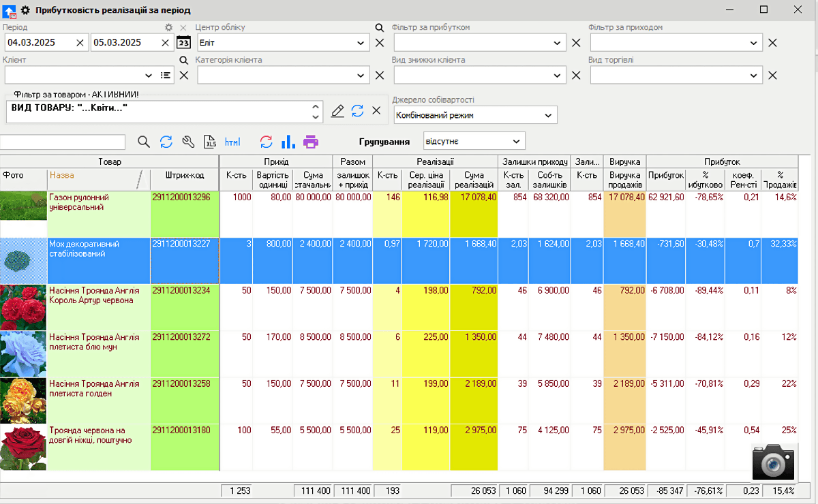
Task: Select the Мох декоративний стабілізований row thumbnail
Action: 23,261
